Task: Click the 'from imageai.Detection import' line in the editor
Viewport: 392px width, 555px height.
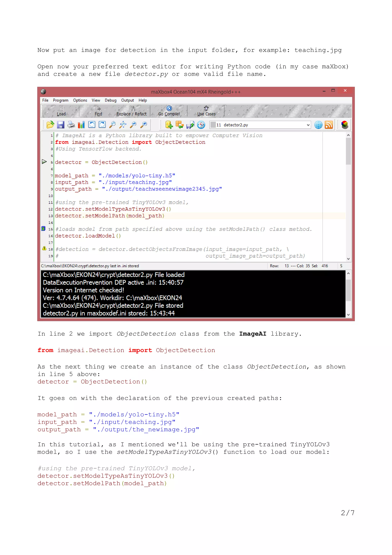Action: coord(130,142)
